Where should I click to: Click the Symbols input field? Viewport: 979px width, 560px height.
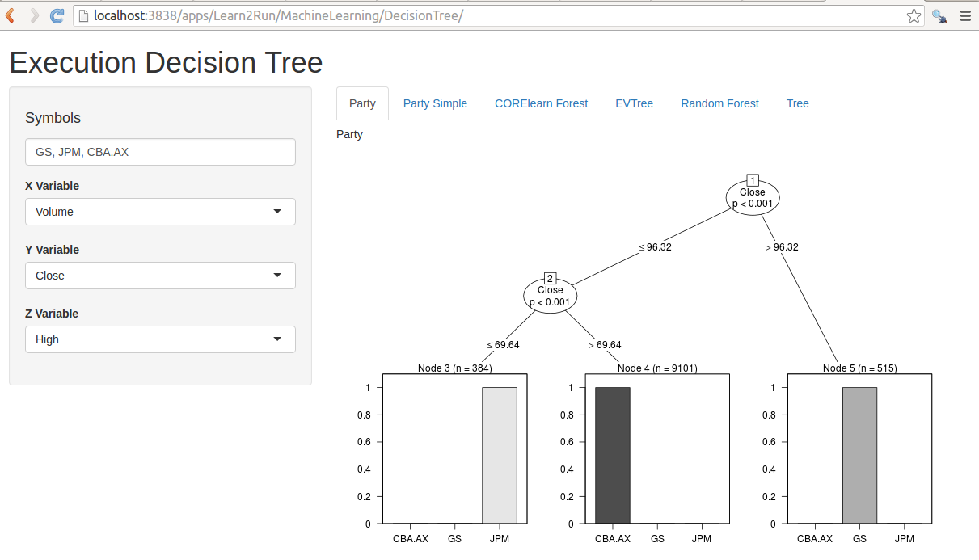tap(159, 151)
